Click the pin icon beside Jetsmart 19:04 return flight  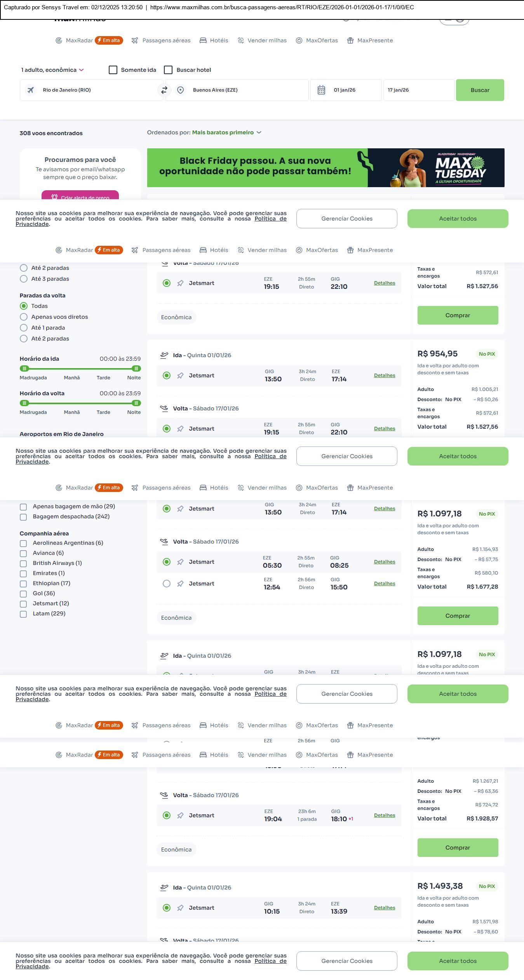pyautogui.click(x=180, y=815)
